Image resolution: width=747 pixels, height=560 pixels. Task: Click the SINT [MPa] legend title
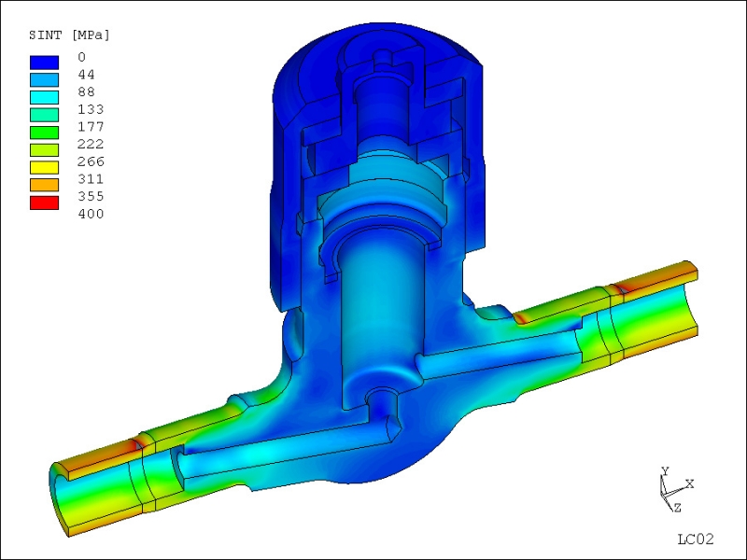click(69, 35)
